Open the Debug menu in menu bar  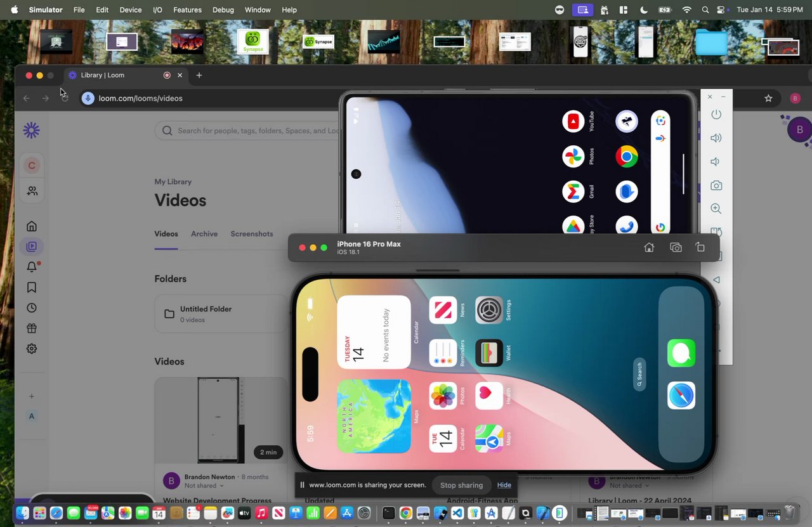[223, 10]
